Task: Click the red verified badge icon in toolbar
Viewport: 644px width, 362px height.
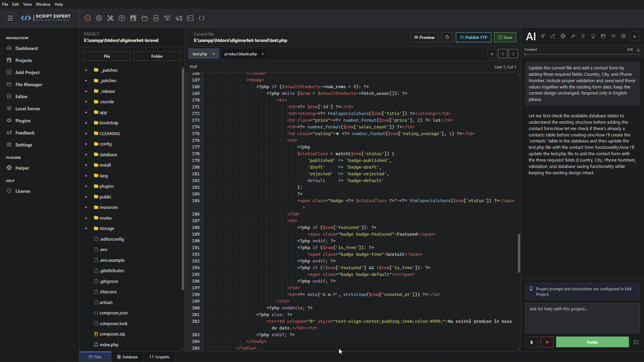Action: [x=88, y=18]
